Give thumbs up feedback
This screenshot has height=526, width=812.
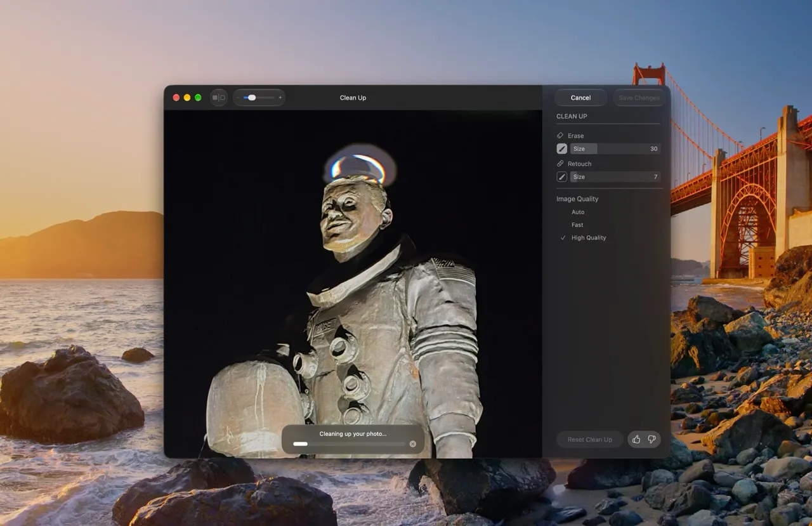636,440
